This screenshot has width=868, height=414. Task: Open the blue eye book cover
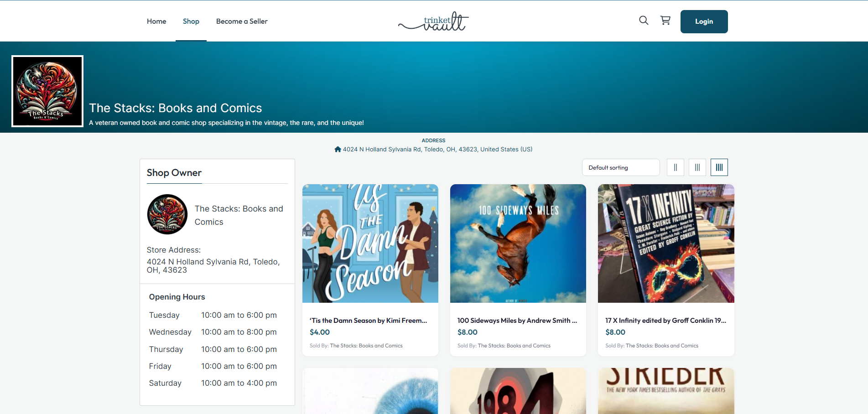point(370,391)
